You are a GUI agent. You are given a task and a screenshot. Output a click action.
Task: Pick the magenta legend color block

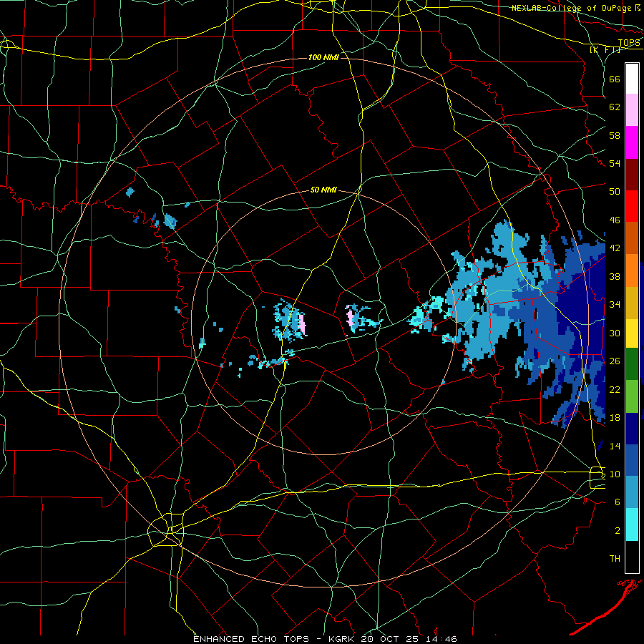(x=632, y=142)
